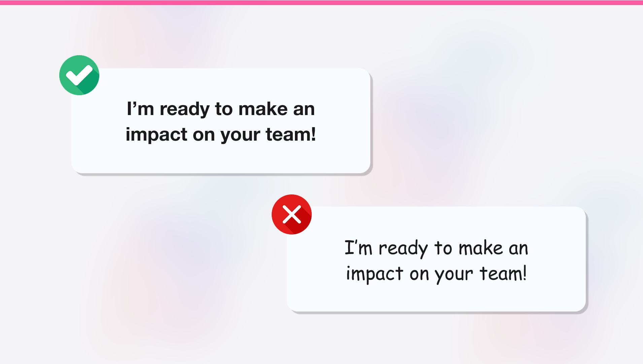Screen dimensions: 643x364
Task: Click the bold word "ready" in top card
Action: pos(184,109)
